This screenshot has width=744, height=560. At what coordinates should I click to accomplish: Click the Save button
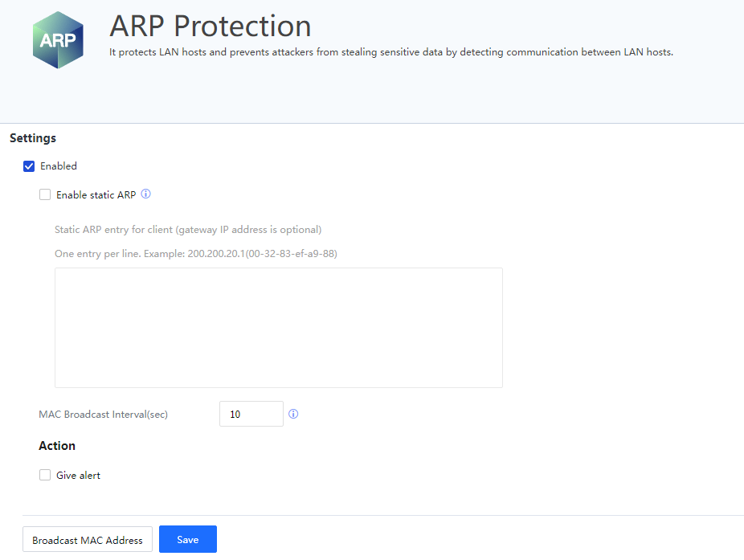point(187,540)
